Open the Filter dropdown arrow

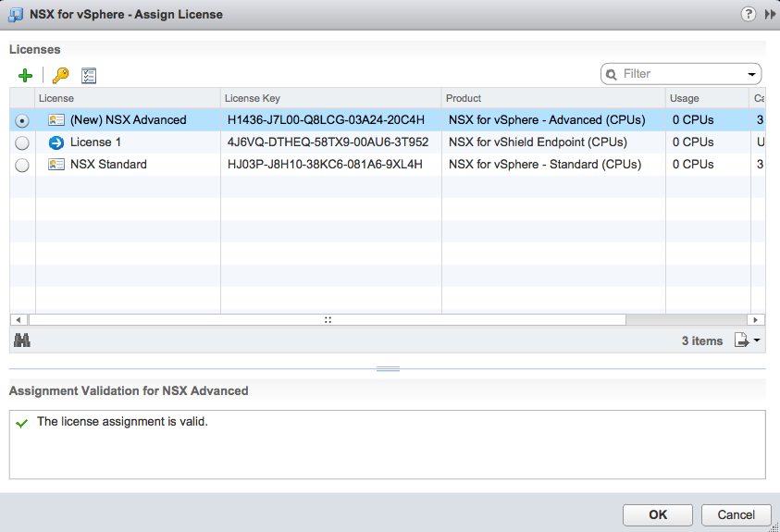point(751,75)
